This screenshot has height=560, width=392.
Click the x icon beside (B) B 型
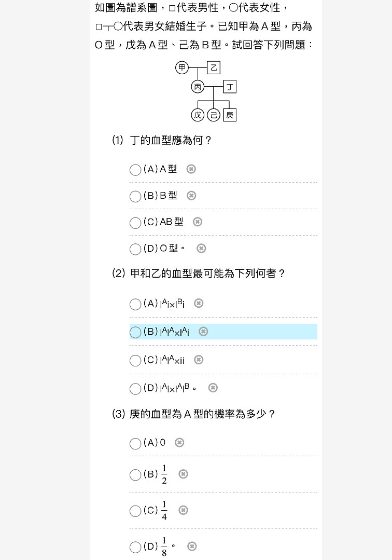click(191, 195)
